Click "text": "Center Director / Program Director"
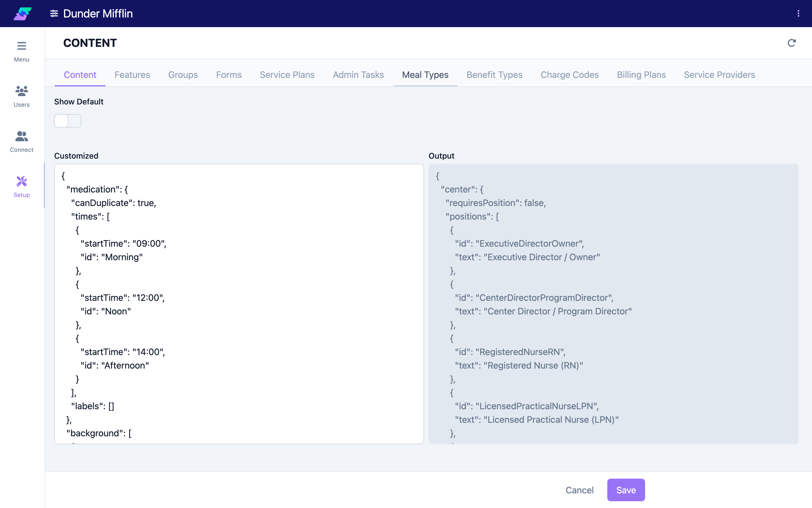812x508 pixels. tap(543, 311)
